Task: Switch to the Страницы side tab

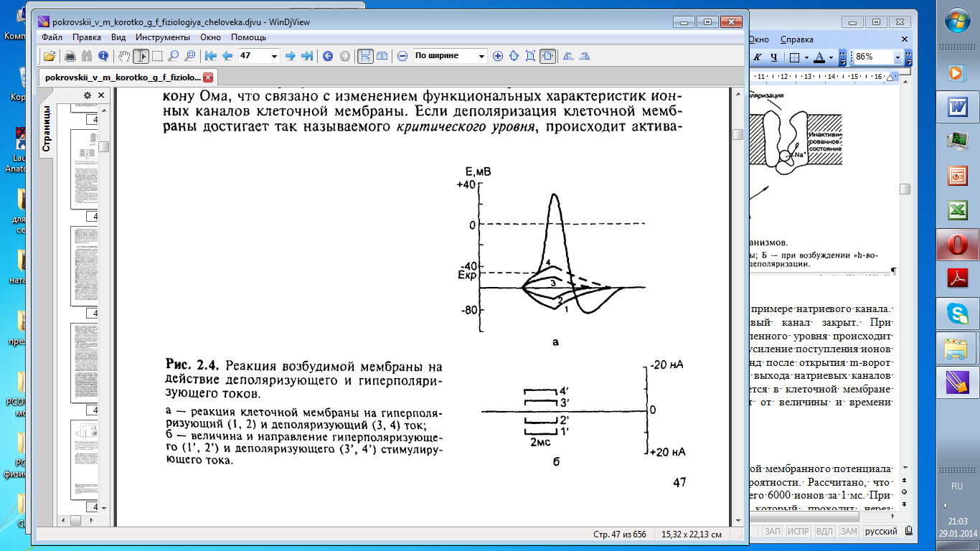Action: point(47,128)
